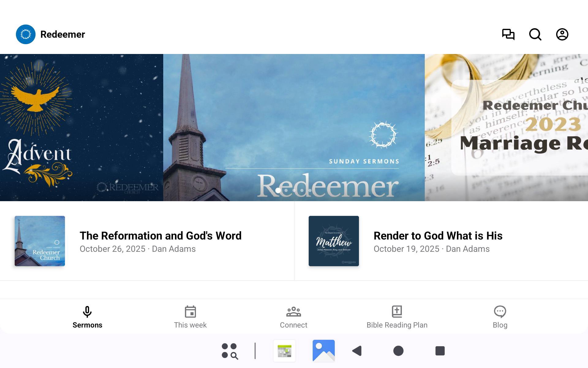Open the app drawer search icon

point(230,351)
